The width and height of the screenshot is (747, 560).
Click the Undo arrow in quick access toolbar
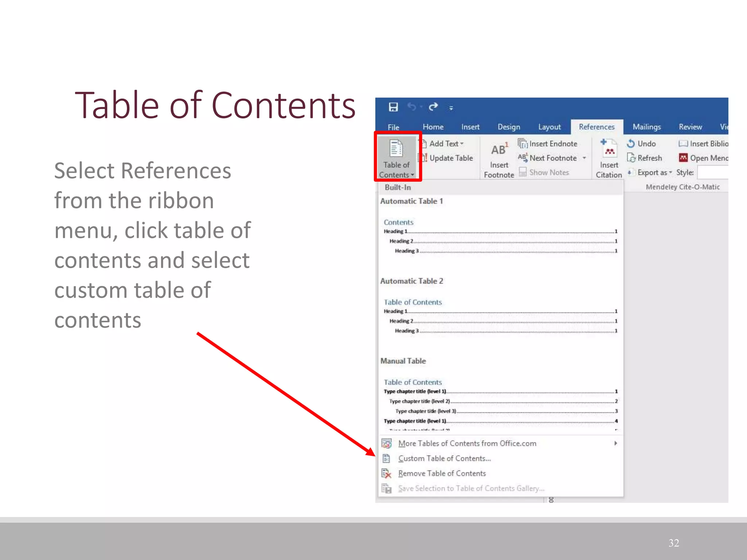click(412, 107)
